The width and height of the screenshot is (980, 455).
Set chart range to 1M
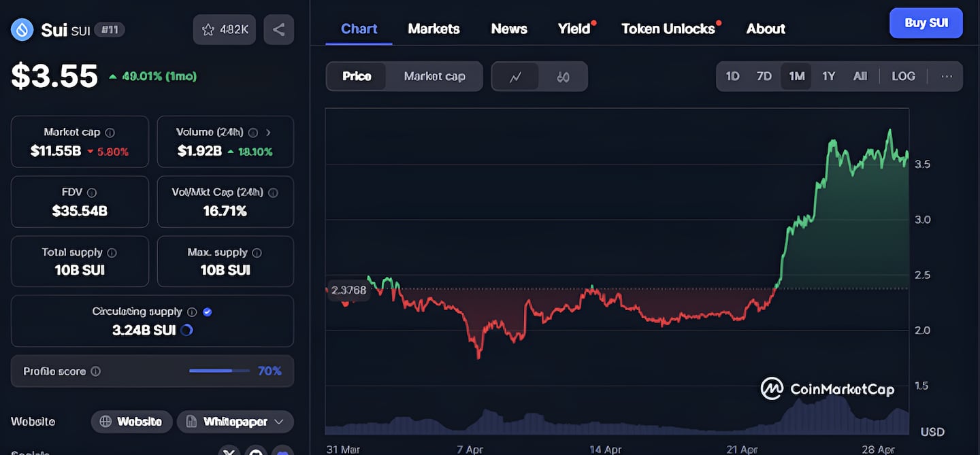(797, 76)
